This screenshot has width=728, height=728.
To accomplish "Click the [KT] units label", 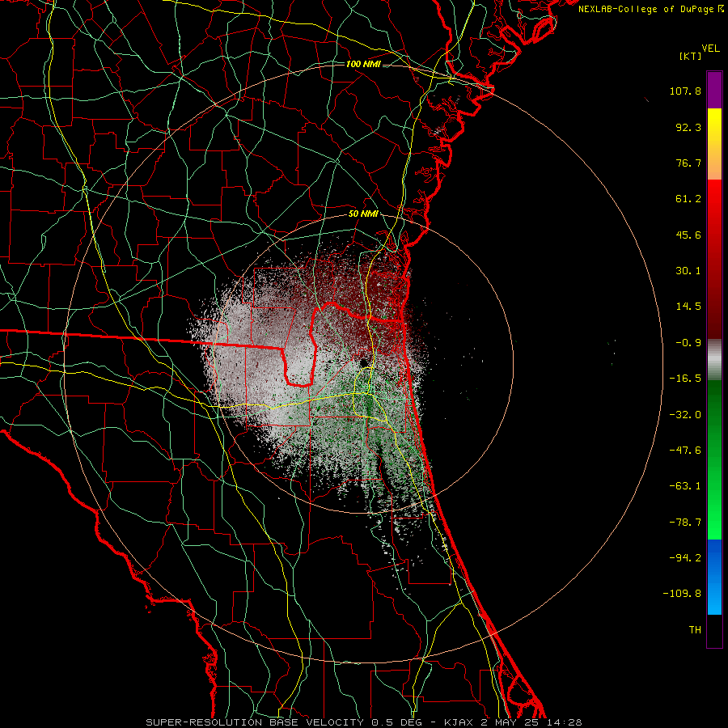I will [x=691, y=56].
